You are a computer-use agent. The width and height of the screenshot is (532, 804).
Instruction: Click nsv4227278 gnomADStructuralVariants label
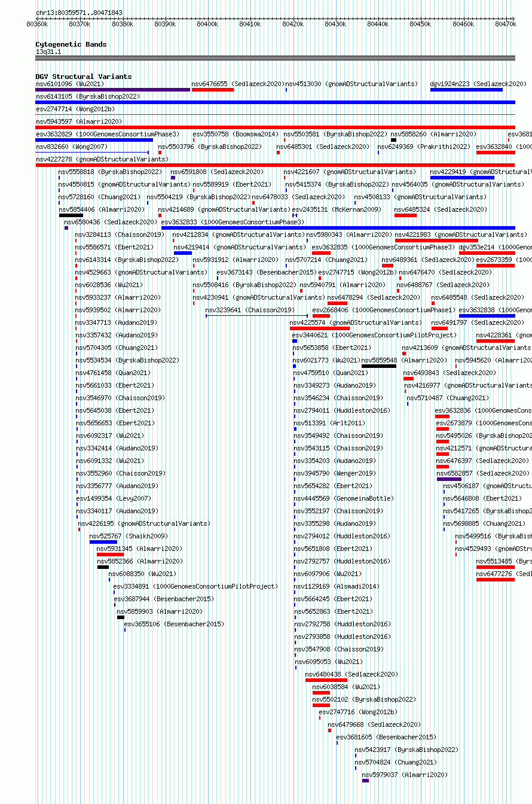click(x=102, y=159)
